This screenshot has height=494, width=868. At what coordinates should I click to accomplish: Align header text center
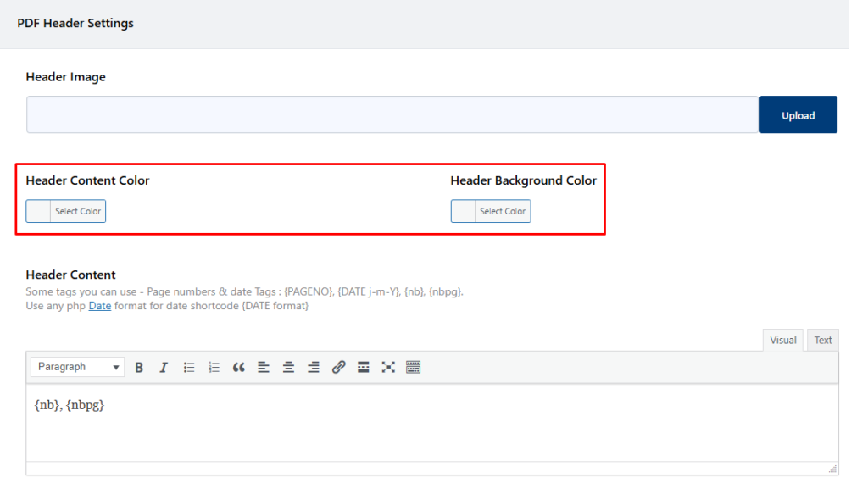[x=288, y=367]
